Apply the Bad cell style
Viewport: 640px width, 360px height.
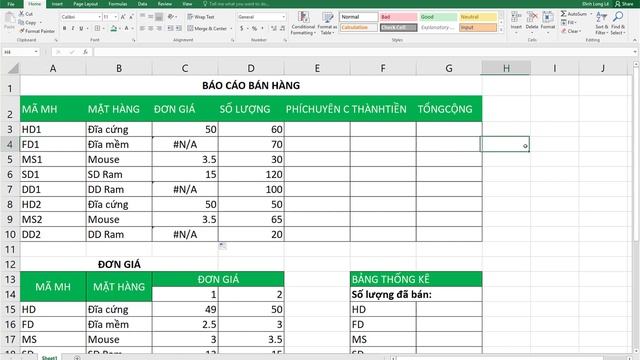pyautogui.click(x=398, y=17)
